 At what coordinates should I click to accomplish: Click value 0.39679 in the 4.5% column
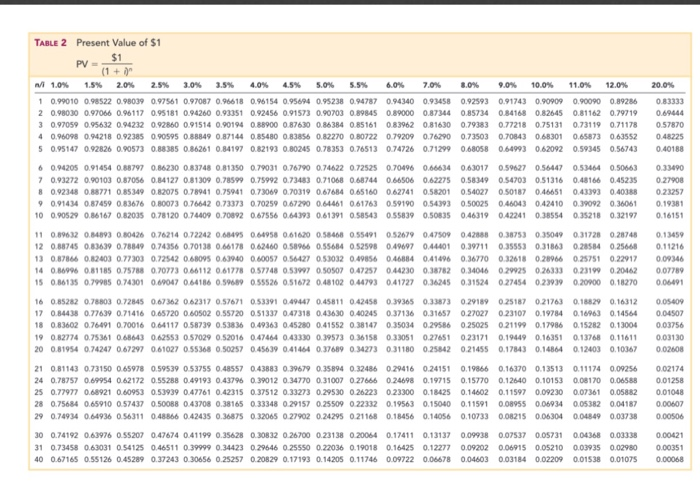[296, 369]
